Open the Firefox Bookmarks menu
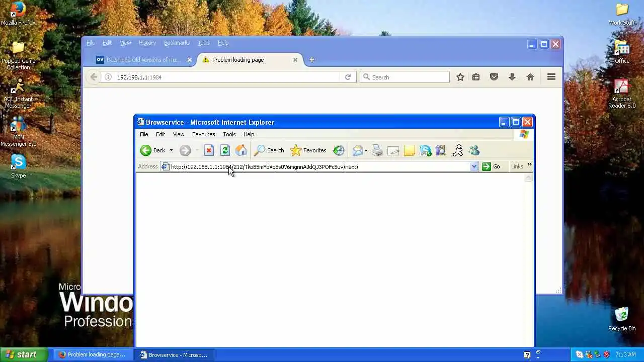644x362 pixels. tap(177, 43)
